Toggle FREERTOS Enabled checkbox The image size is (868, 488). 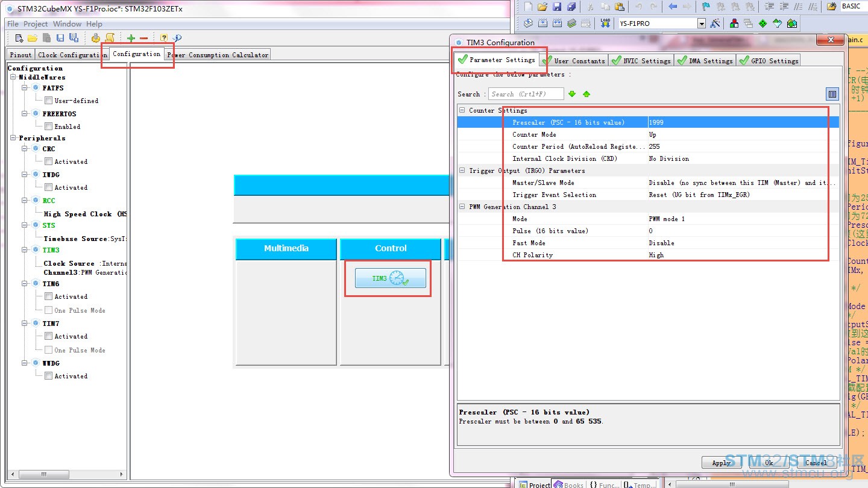coord(49,127)
